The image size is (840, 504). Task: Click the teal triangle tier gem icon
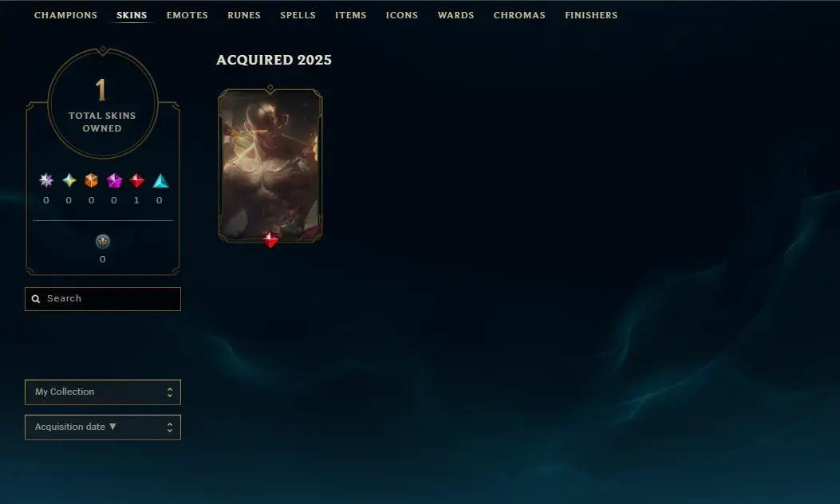(x=160, y=181)
